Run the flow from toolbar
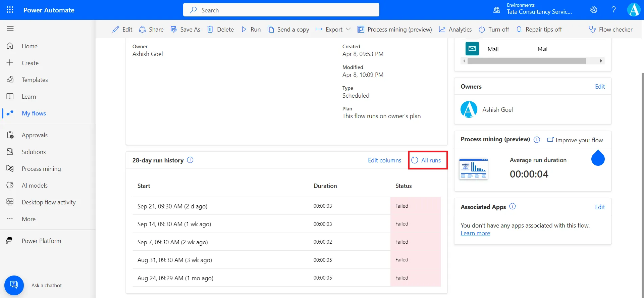Image resolution: width=644 pixels, height=298 pixels. 251,29
